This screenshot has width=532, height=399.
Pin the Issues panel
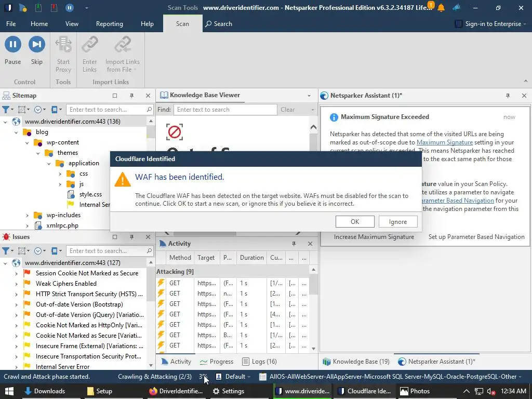(131, 237)
